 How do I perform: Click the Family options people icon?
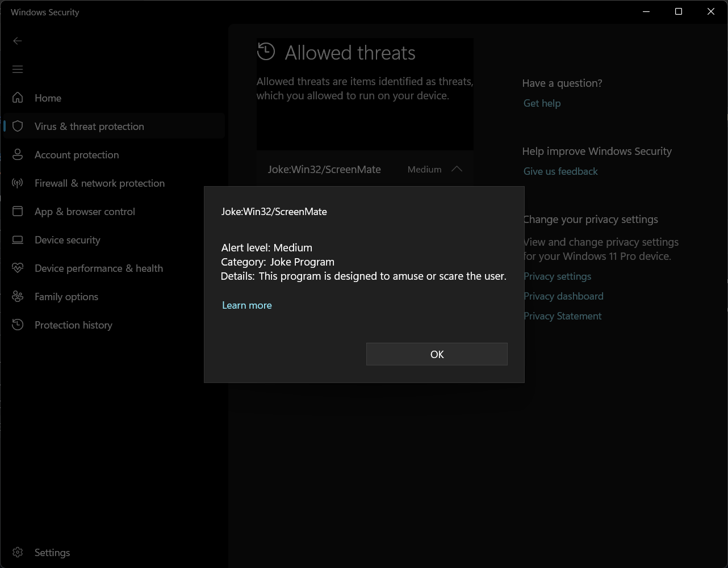18,296
